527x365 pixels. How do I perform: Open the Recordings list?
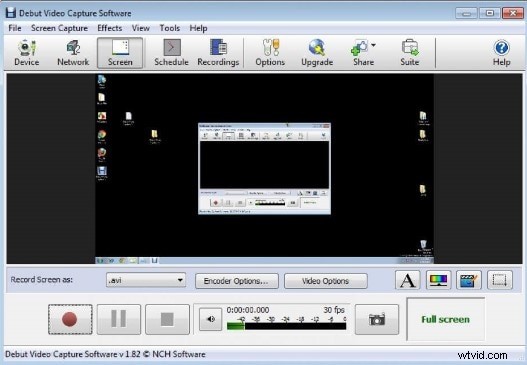[x=218, y=53]
